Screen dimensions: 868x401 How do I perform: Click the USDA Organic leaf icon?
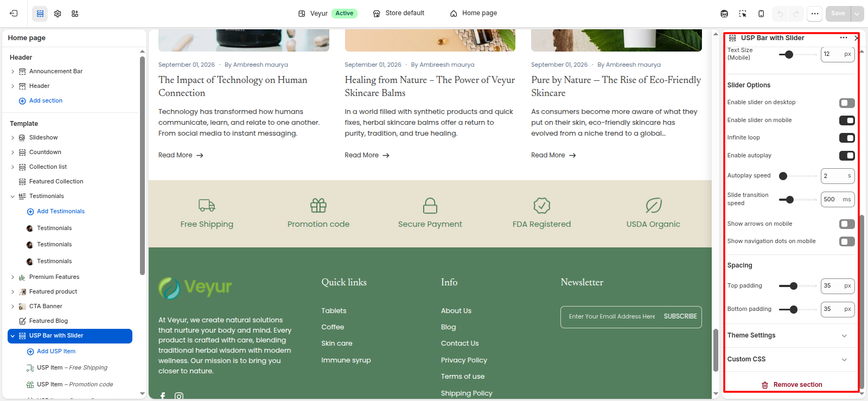click(653, 206)
